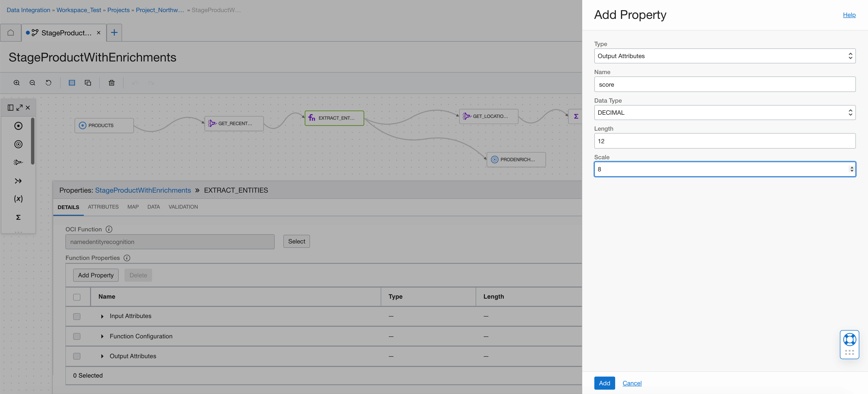Check the Function Configuration row checkbox
The image size is (868, 394).
pyautogui.click(x=77, y=336)
